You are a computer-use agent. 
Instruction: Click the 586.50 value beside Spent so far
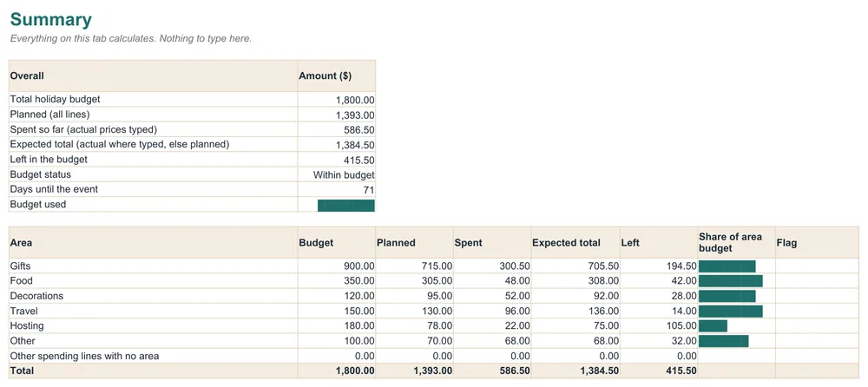(358, 130)
